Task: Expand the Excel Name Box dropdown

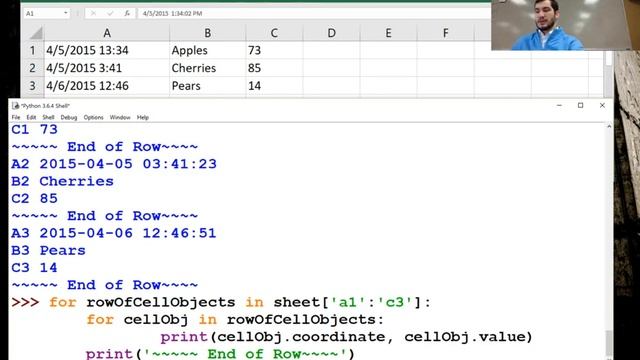Action: (65, 13)
